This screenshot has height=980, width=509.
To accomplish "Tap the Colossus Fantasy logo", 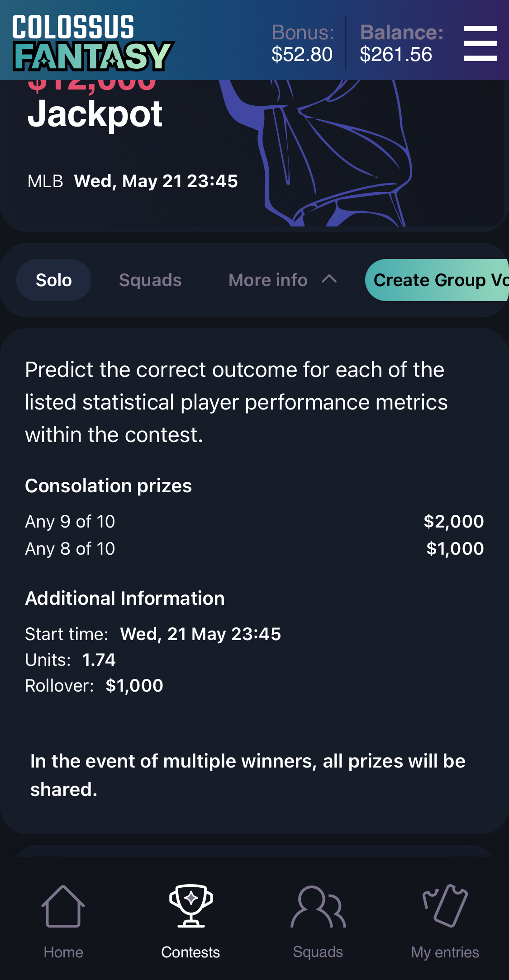I will click(93, 43).
